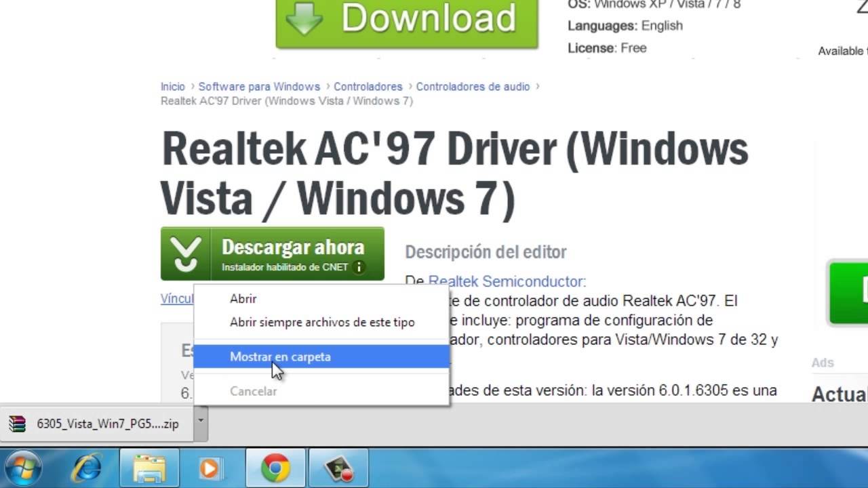868x488 pixels.
Task: Choose Abrir siempre archivos de este tipo
Action: click(x=321, y=323)
